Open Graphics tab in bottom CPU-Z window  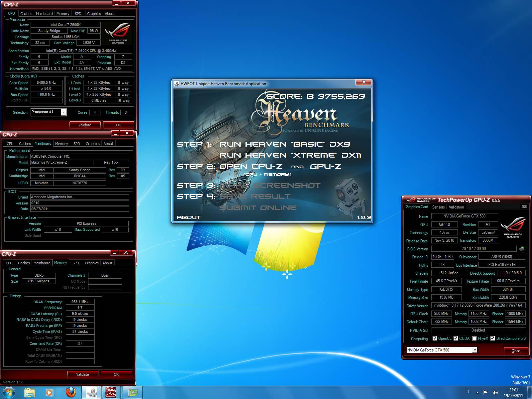pos(91,263)
